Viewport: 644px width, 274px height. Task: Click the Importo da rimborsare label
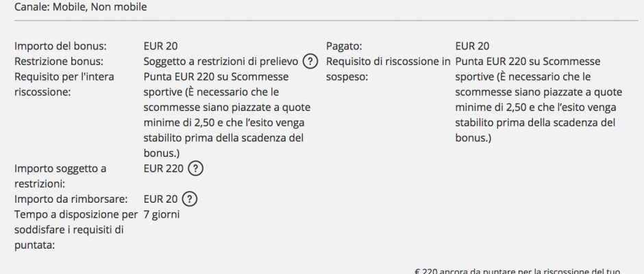click(71, 199)
